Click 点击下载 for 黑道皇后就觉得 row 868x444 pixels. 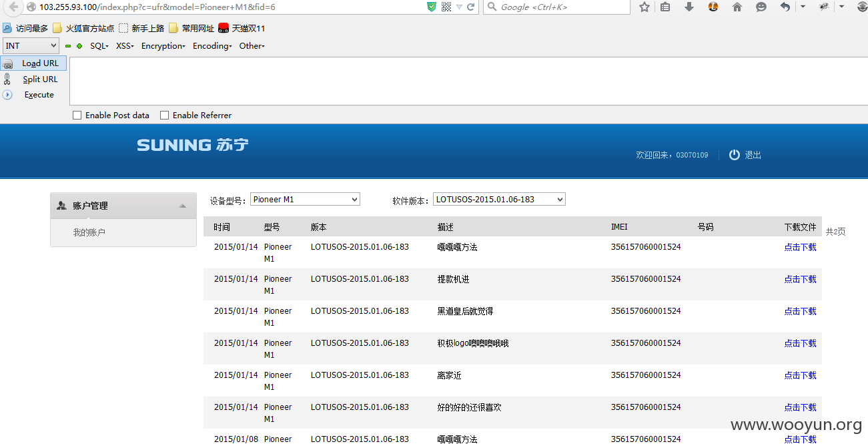click(x=800, y=311)
